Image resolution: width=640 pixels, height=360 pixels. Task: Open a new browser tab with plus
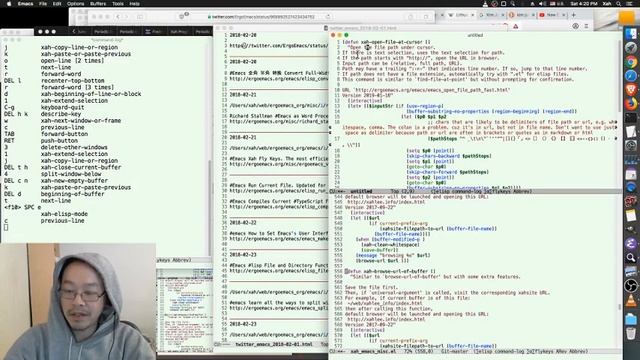573,15
